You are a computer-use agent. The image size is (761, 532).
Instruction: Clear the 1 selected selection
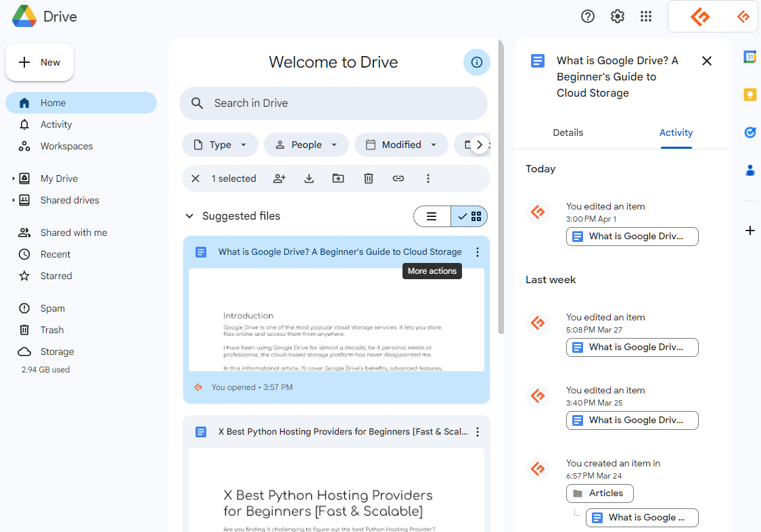195,178
